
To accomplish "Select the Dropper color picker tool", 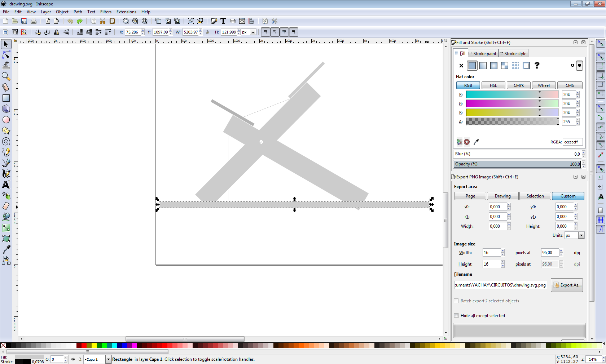I will coord(6,249).
